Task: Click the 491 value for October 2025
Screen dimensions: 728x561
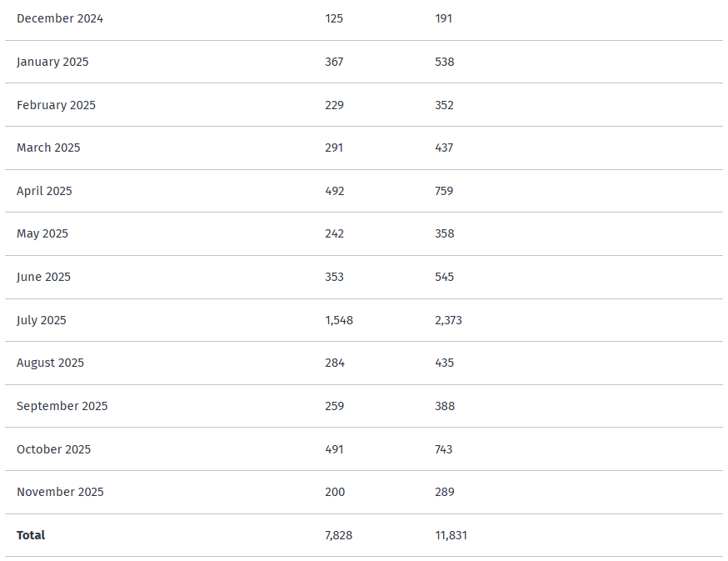Action: tap(334, 449)
